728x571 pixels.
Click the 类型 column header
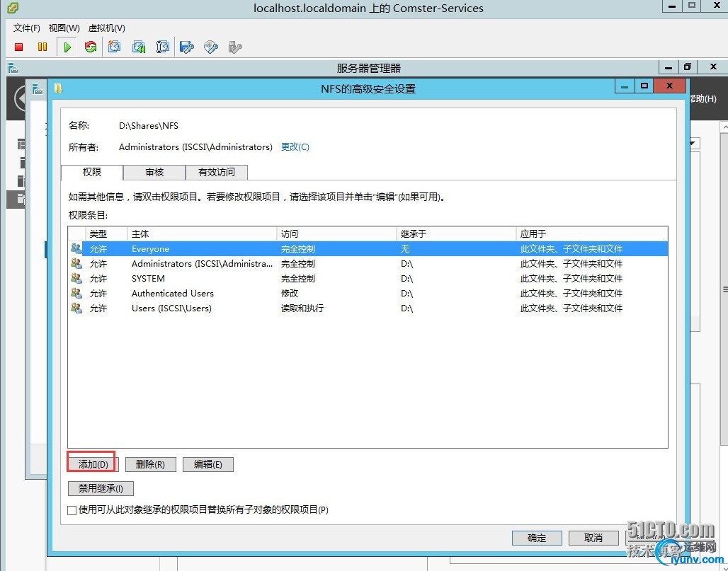(x=106, y=233)
